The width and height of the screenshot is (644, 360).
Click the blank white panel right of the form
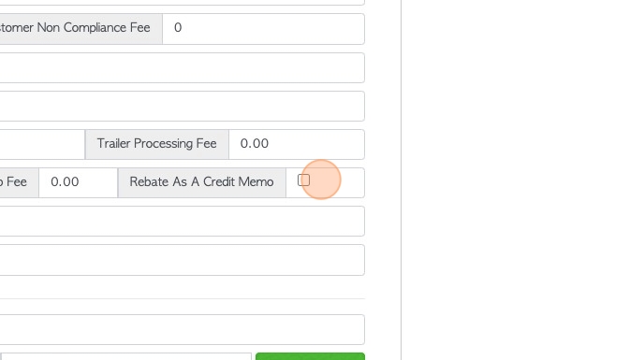(x=522, y=180)
